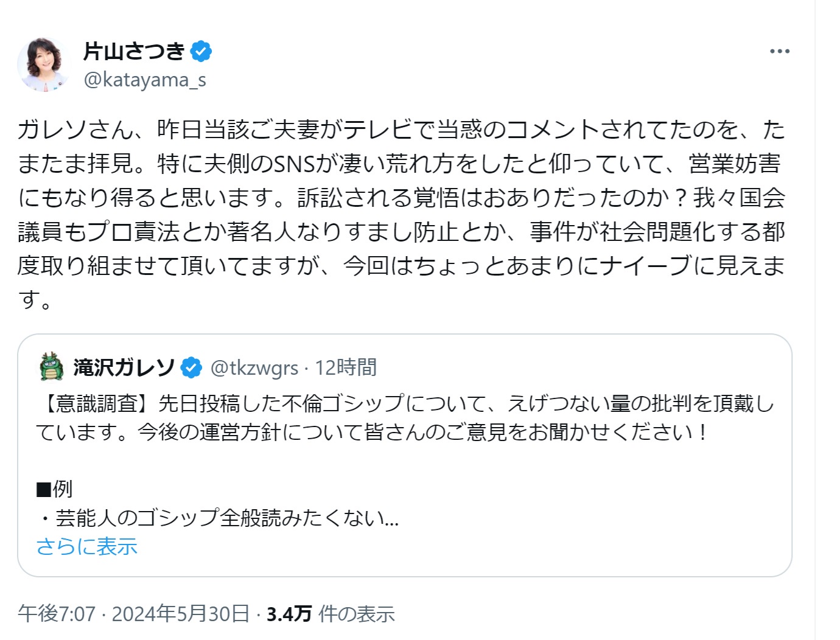
Task: Click the 12時間 timestamp on the quoted post
Action: (346, 367)
